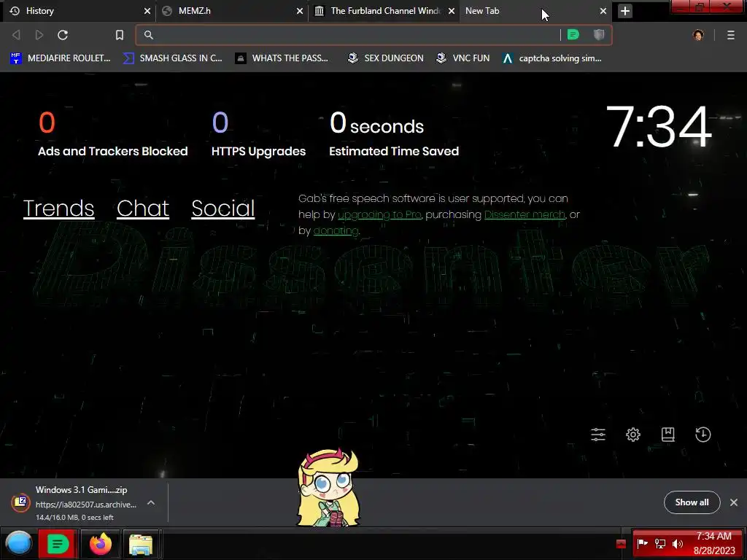Click the Ads and Trackers Blocked counter
The width and height of the screenshot is (747, 560).
113,135
